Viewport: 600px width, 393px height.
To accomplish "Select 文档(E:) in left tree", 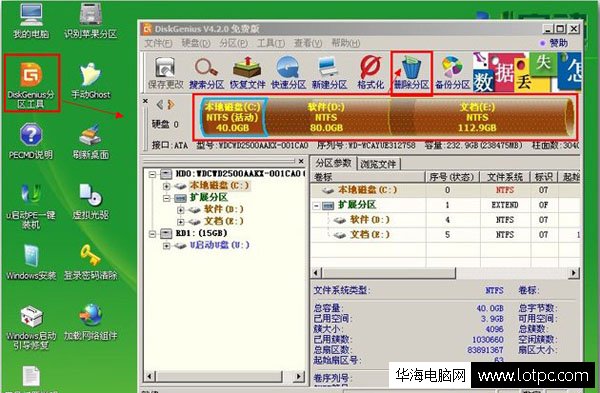I will [x=223, y=222].
